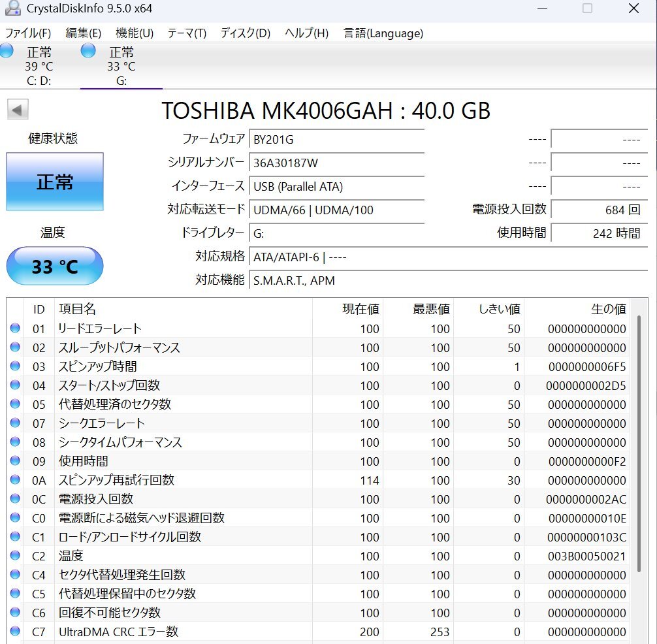Image resolution: width=657 pixels, height=644 pixels.
Task: Click the status dot for UltraDMA CRC エラー数 row
Action: [x=15, y=631]
